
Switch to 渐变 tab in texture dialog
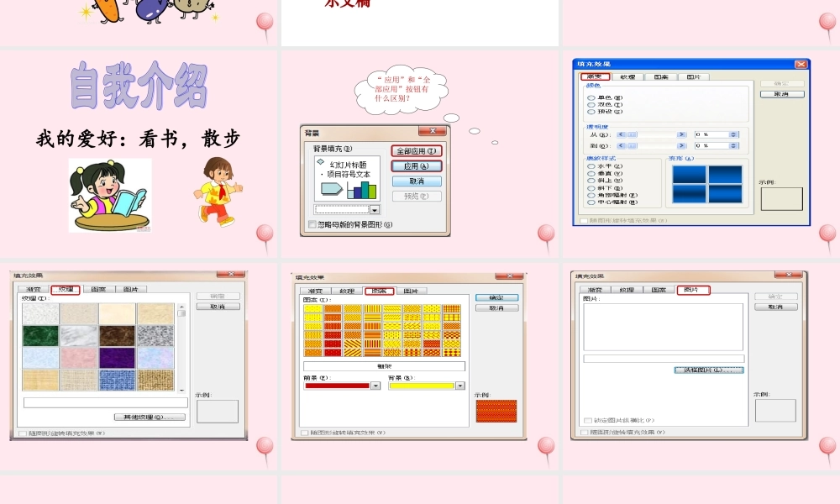point(34,290)
